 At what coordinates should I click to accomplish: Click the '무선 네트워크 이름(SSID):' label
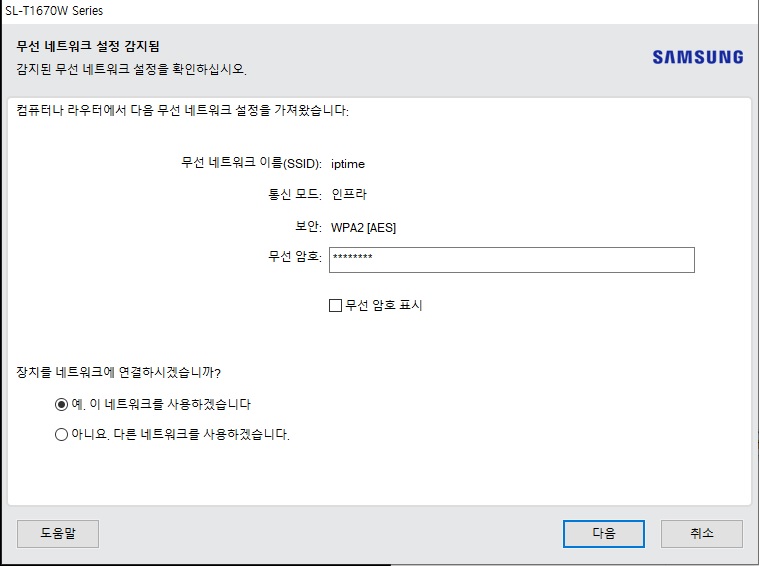(x=251, y=163)
